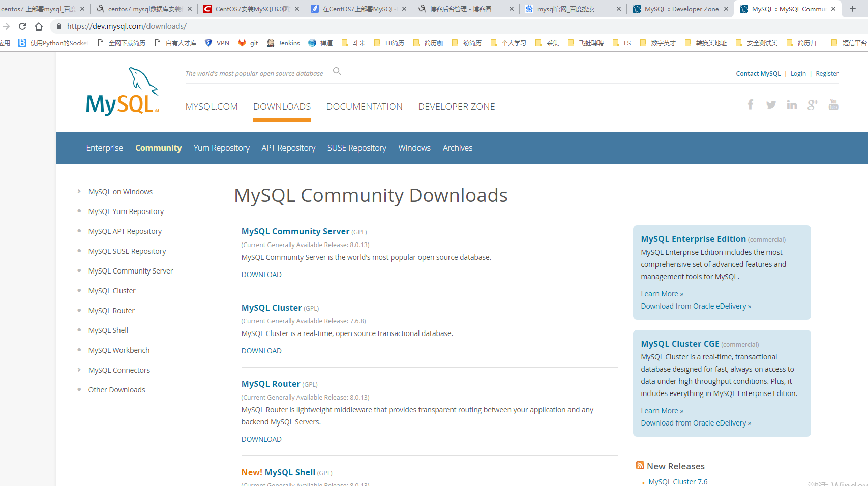The height and width of the screenshot is (486, 868).
Task: Open the 自有人才库 bookmark
Action: tap(175, 43)
